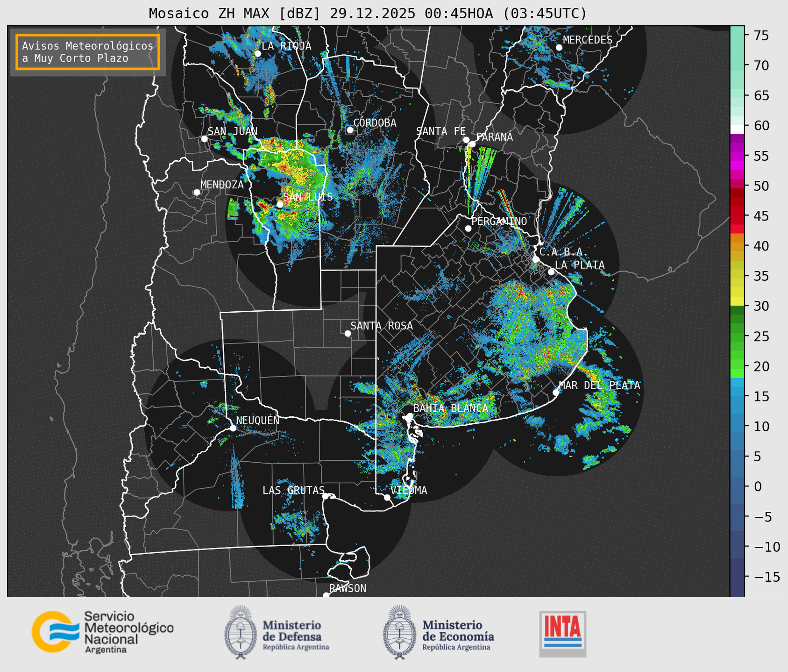Click the 40 dBZ value on the color scale

click(761, 246)
